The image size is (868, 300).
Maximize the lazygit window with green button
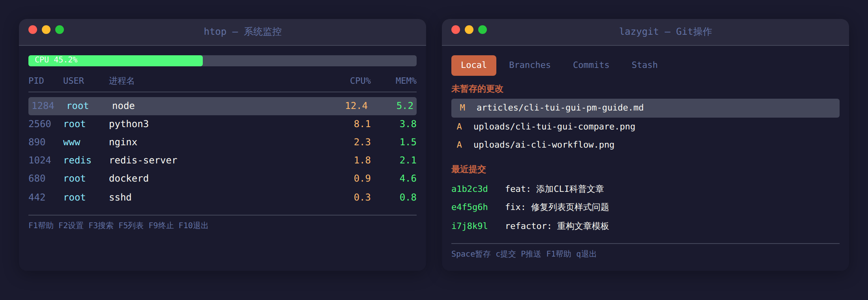(483, 30)
